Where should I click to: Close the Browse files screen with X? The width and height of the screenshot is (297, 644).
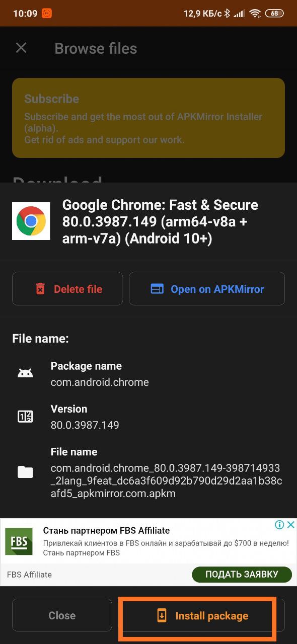(21, 48)
